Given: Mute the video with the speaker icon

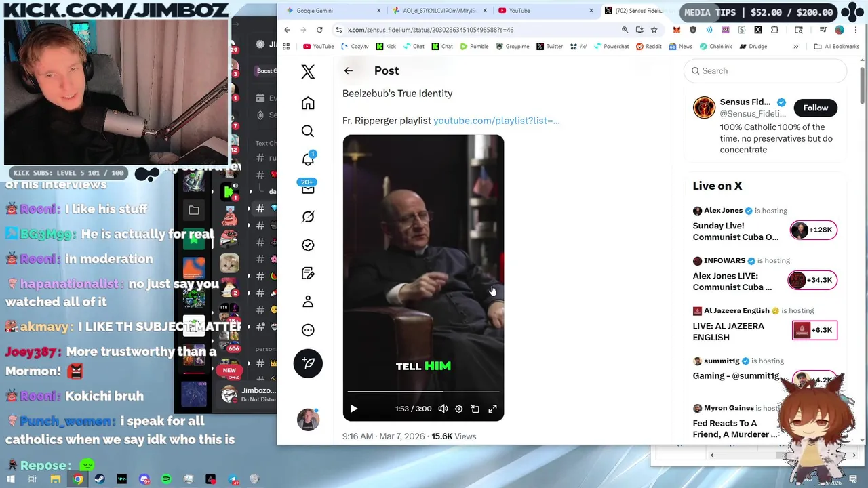Looking at the screenshot, I should coord(443,409).
